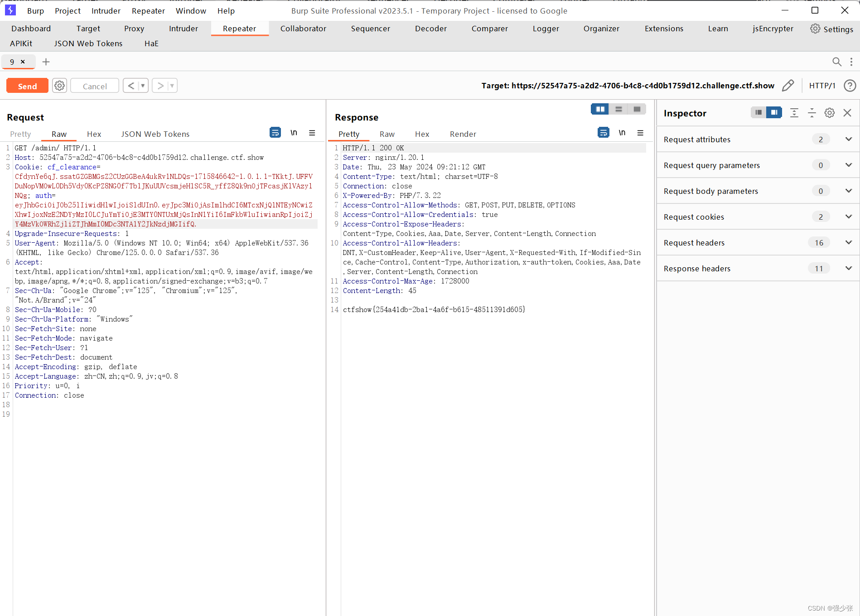Open the Response panel hamburger menu

tap(640, 133)
